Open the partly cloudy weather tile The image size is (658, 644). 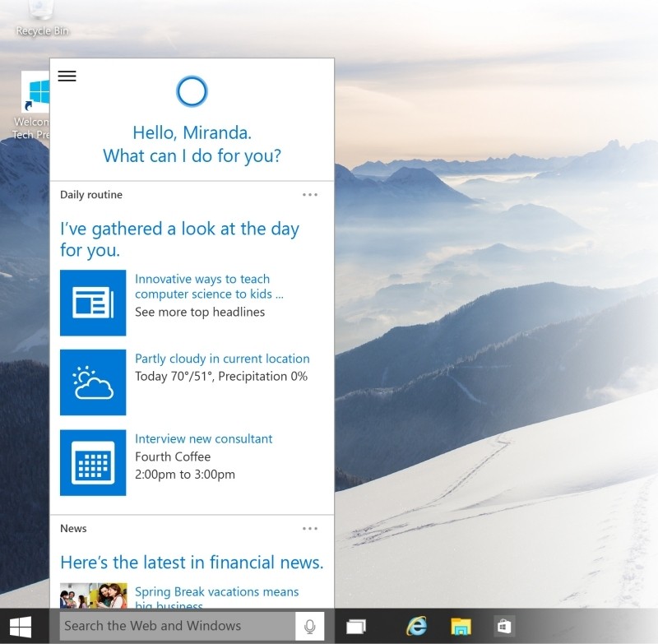[x=93, y=382]
